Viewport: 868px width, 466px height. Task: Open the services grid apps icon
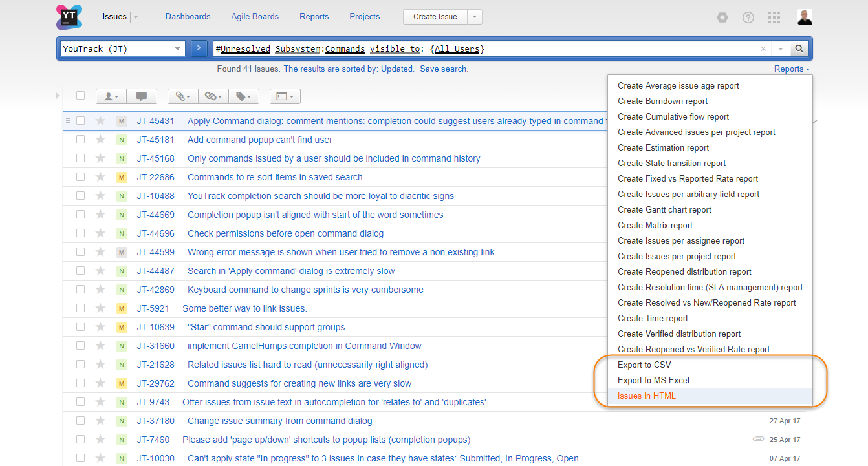pos(774,17)
